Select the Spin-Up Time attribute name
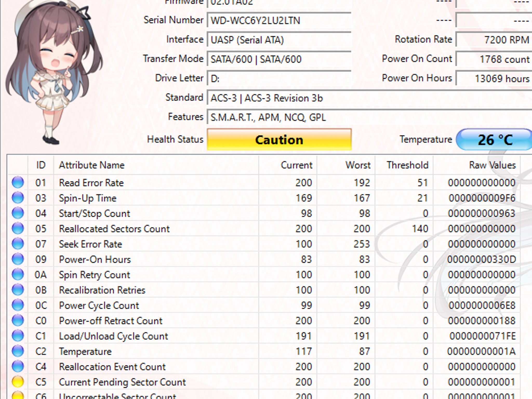The image size is (532, 399). tap(88, 198)
